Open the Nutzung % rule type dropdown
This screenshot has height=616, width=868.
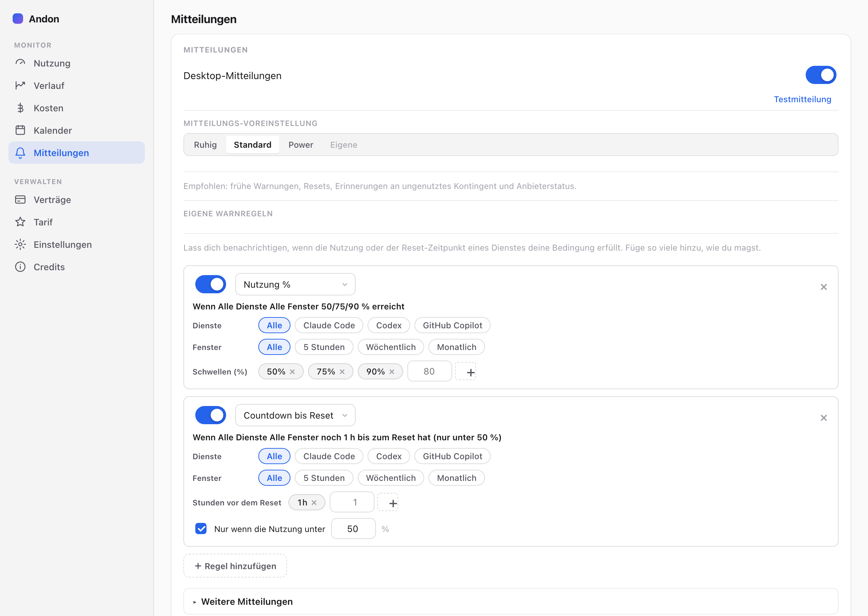(x=295, y=284)
